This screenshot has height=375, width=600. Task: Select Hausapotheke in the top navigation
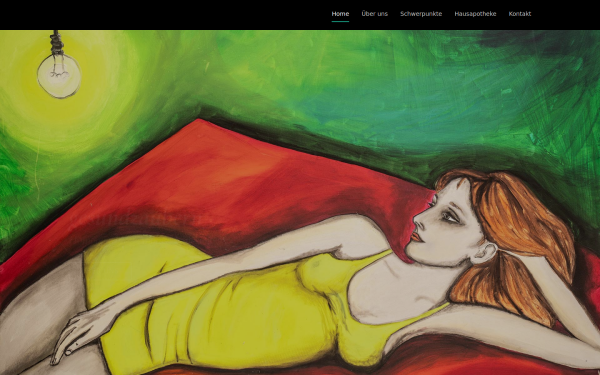click(475, 14)
